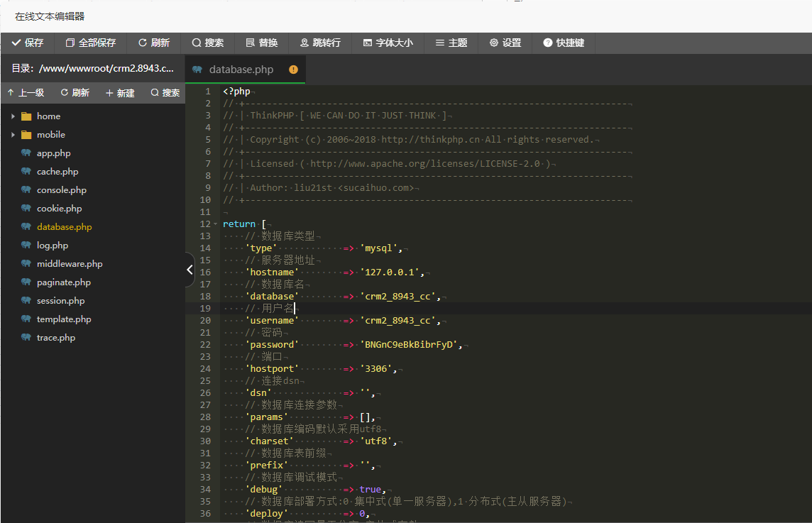Image resolution: width=812 pixels, height=523 pixels.
Task: Open log.php in the file tree
Action: tap(53, 246)
